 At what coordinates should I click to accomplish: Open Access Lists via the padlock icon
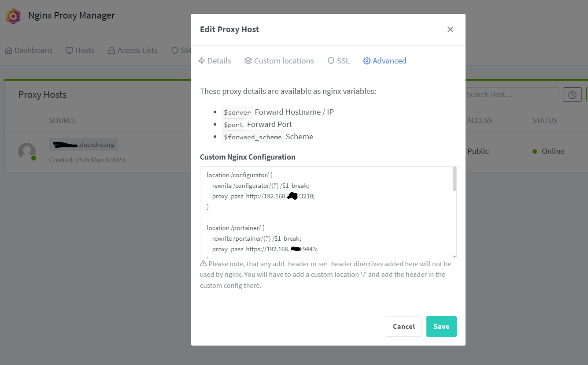coord(111,50)
